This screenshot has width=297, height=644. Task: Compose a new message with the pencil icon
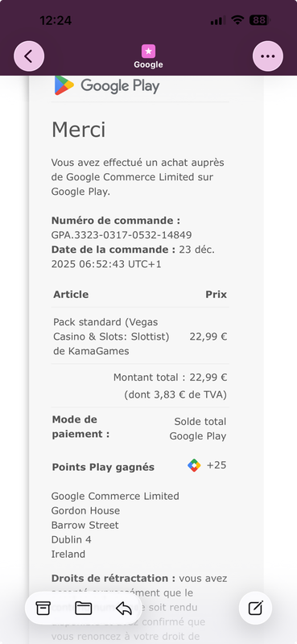pos(255,608)
